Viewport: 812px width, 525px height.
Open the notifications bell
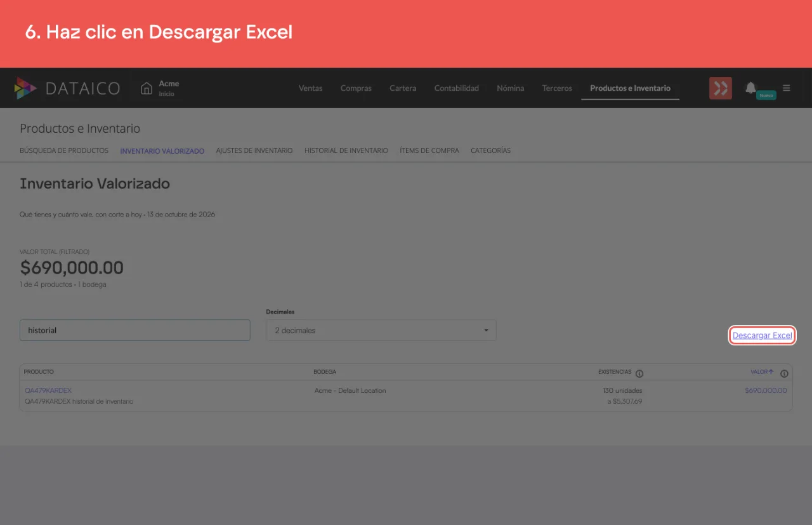(750, 88)
